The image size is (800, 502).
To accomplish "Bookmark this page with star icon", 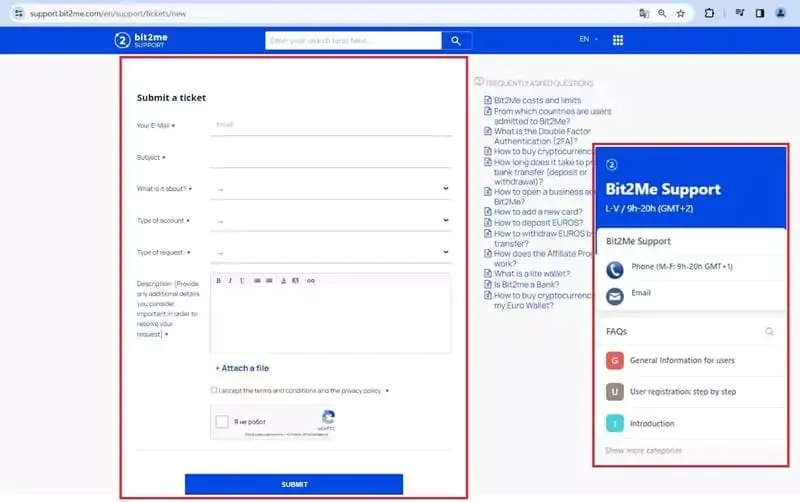I will (x=681, y=14).
